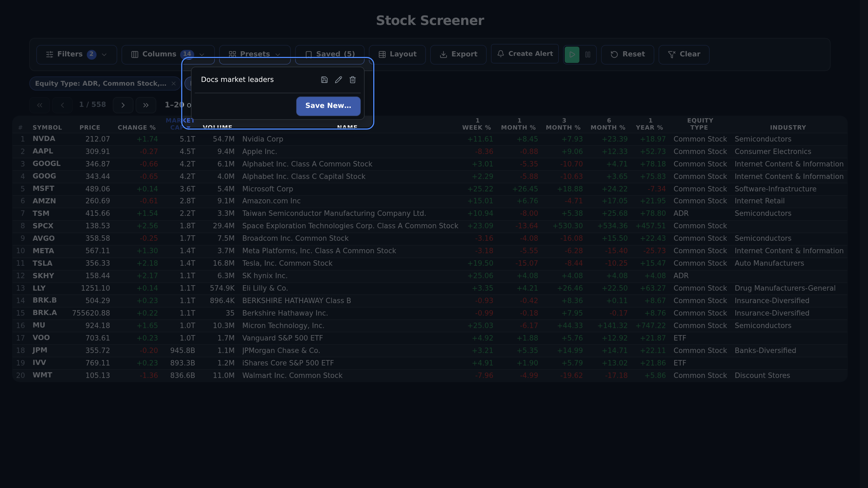This screenshot has width=868, height=488.
Task: Click the JPM ticker
Action: 40,350
